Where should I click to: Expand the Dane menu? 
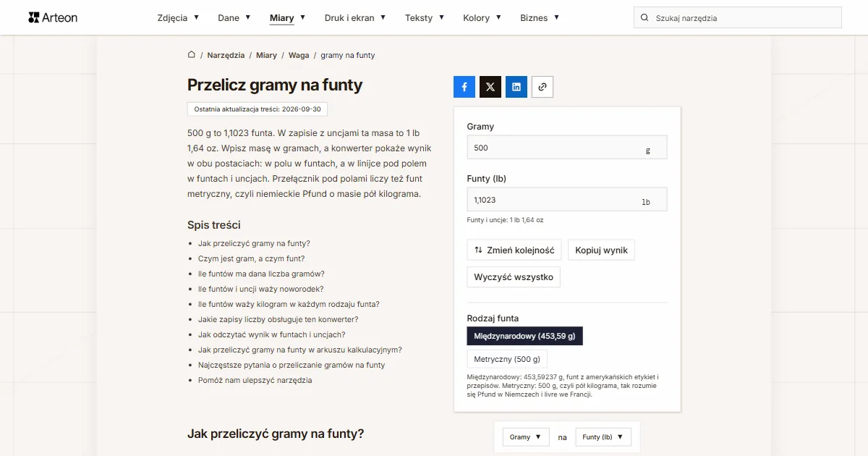(234, 18)
